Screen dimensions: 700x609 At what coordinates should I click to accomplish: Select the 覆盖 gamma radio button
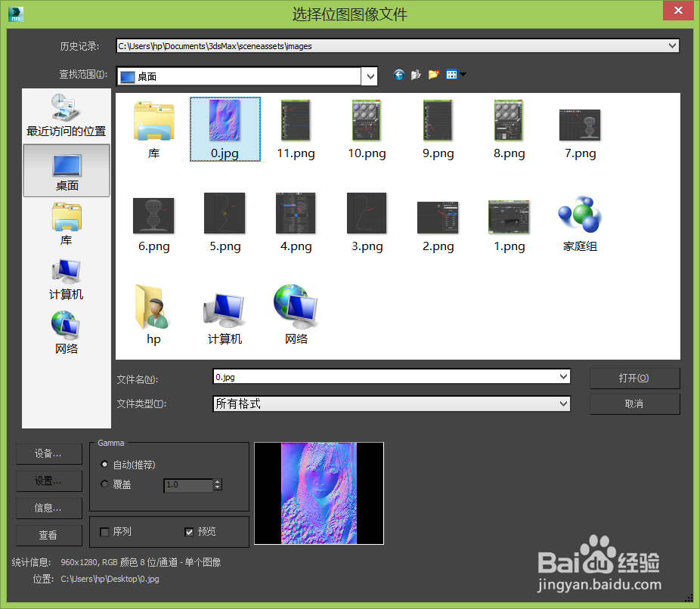pos(104,484)
